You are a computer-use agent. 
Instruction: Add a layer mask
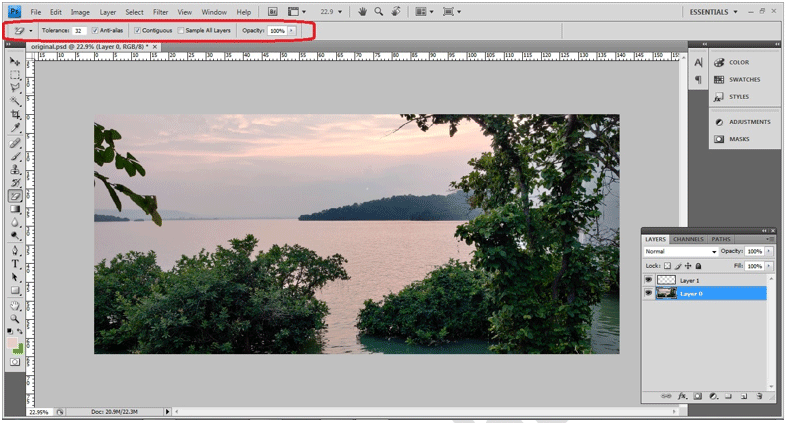[x=697, y=396]
